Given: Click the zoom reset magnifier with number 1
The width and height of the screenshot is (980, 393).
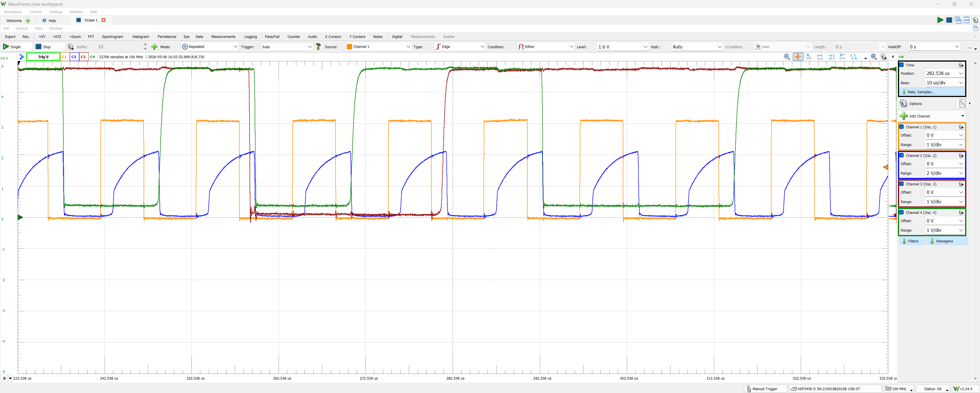Looking at the screenshot, I should [787, 57].
